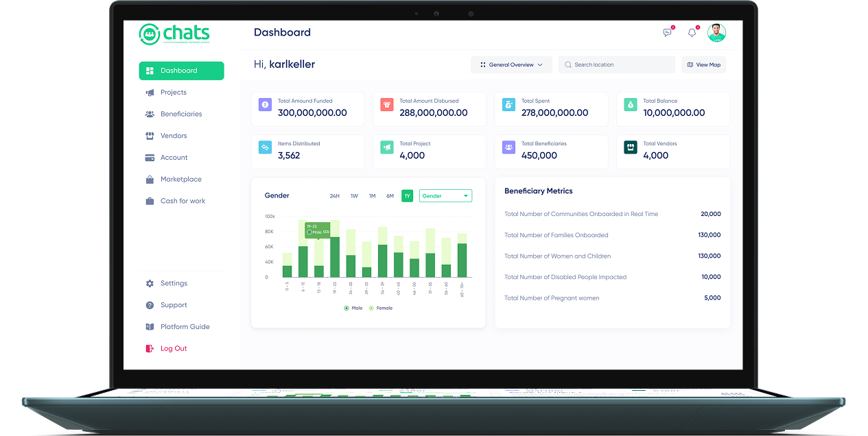Select the 24H time range
This screenshot has width=868, height=436.
tap(334, 196)
